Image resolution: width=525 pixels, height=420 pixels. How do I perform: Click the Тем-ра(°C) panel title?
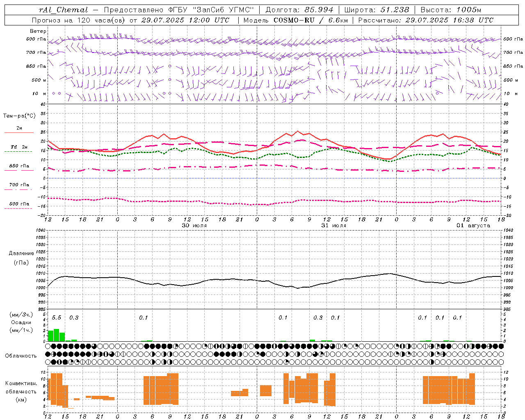(19, 116)
